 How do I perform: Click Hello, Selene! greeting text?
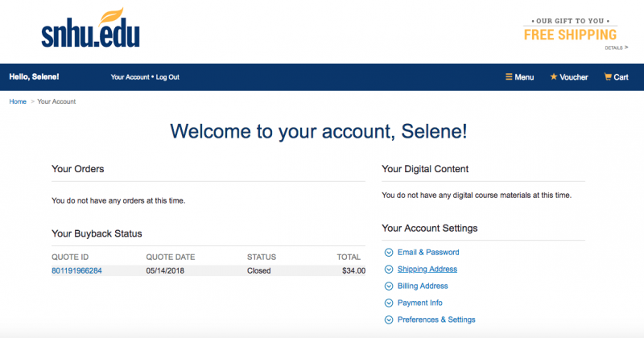tap(34, 77)
